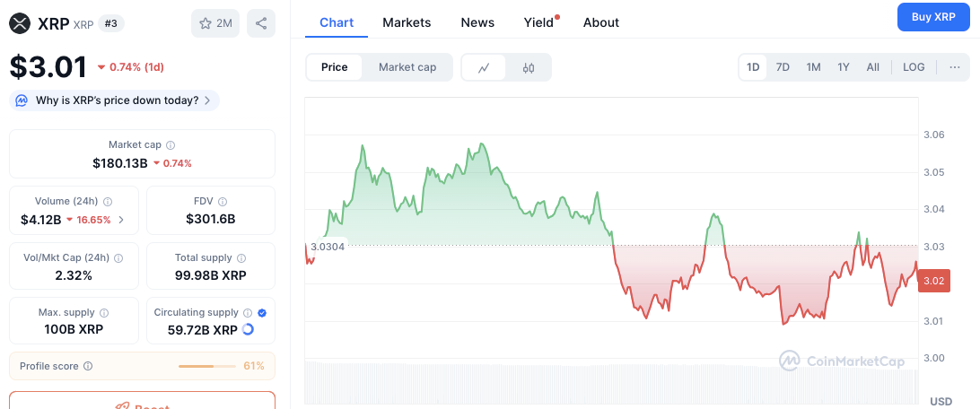Switch to line chart icon

coord(484,67)
